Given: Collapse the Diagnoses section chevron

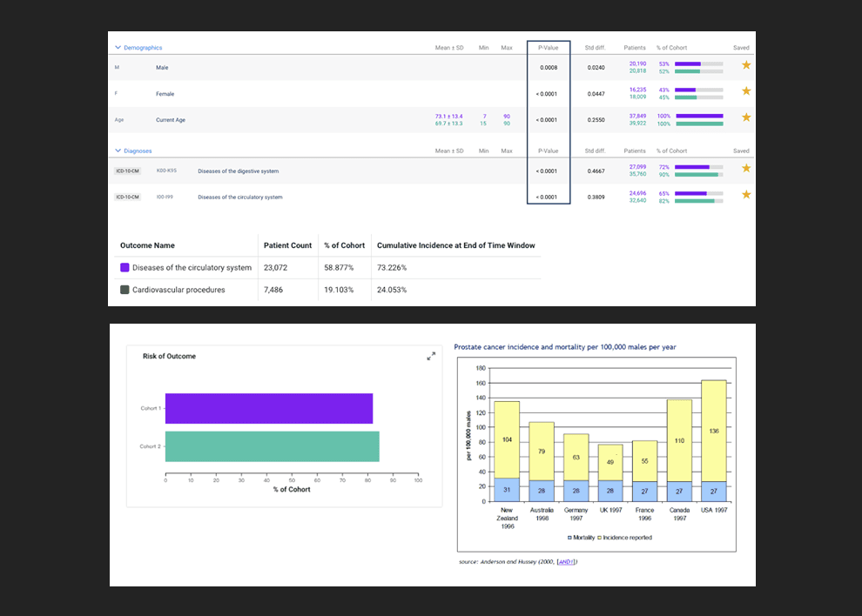Looking at the screenshot, I should 118,151.
